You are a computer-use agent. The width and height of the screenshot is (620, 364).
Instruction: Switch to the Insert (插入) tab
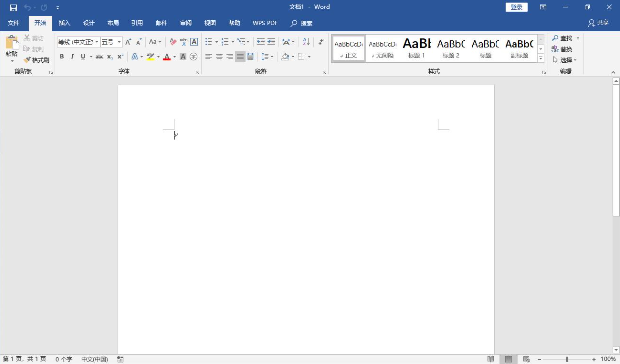(65, 23)
